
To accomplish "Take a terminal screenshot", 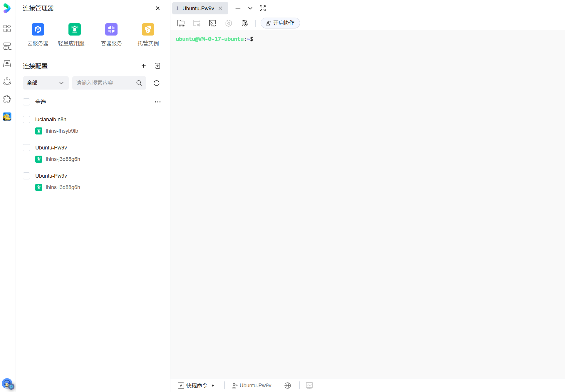I will click(x=244, y=23).
